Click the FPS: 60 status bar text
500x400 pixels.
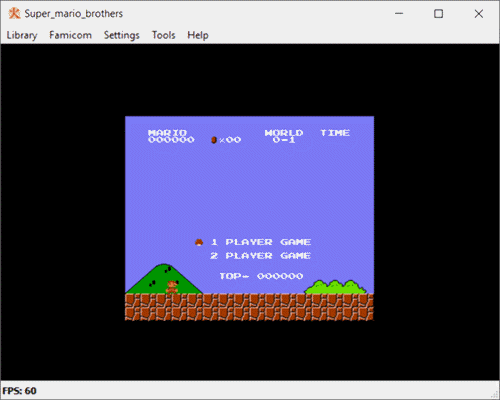(x=19, y=391)
